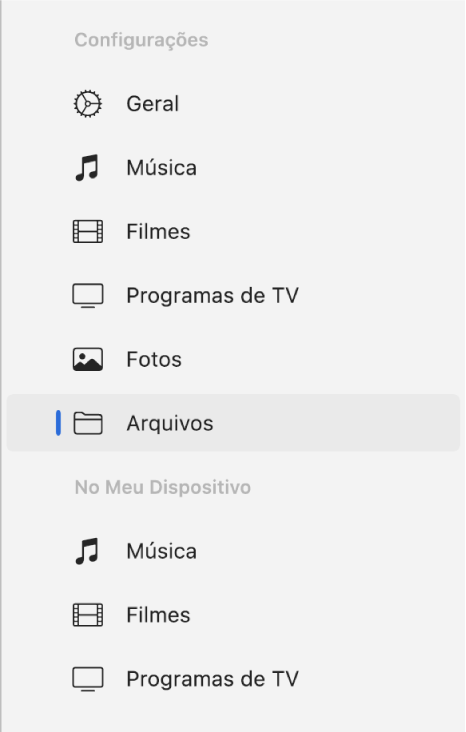Click the Configurações section header
466x732 pixels.
click(x=141, y=40)
